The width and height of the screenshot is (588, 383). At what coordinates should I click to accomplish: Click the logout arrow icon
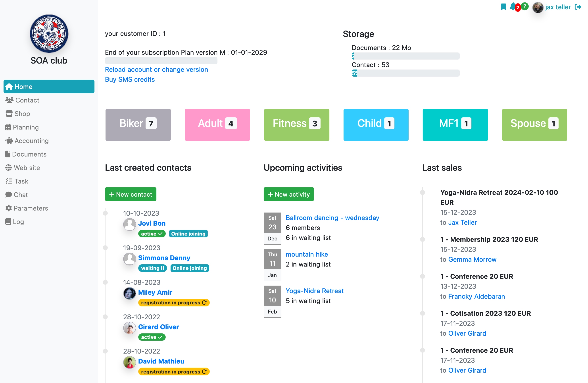[578, 7]
